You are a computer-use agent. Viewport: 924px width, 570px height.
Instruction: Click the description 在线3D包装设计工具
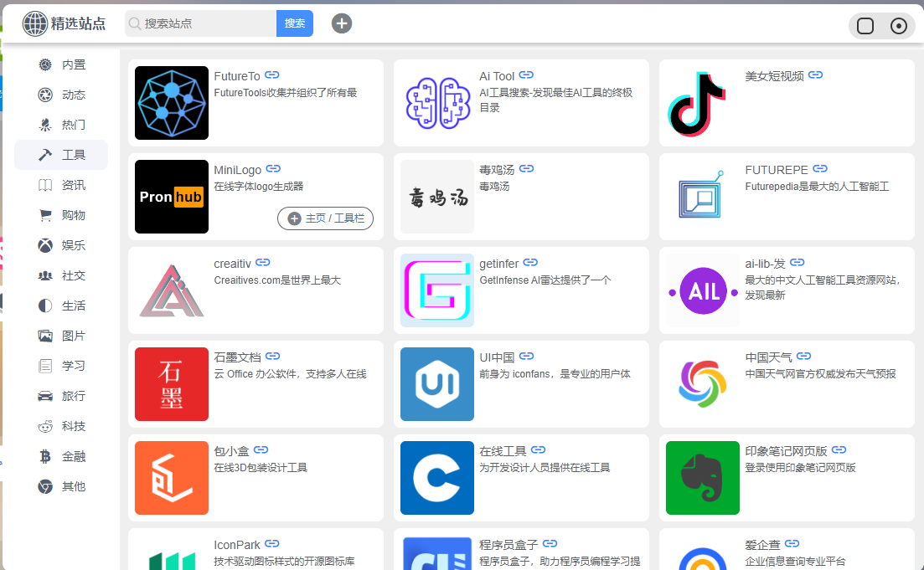click(x=261, y=468)
